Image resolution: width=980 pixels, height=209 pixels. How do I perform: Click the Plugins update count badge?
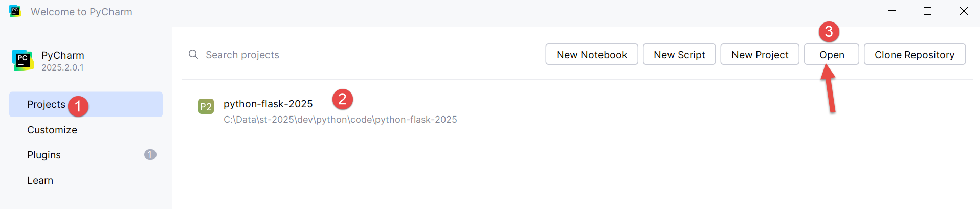click(150, 154)
